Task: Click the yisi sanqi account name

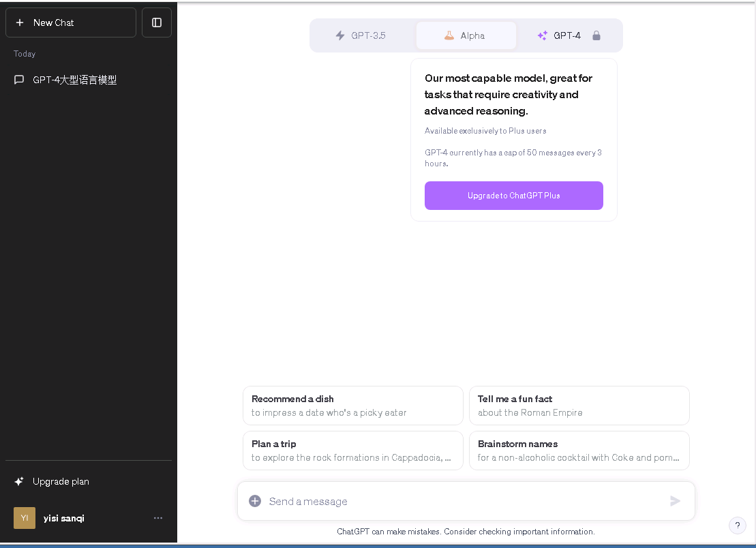Action: pyautogui.click(x=63, y=518)
